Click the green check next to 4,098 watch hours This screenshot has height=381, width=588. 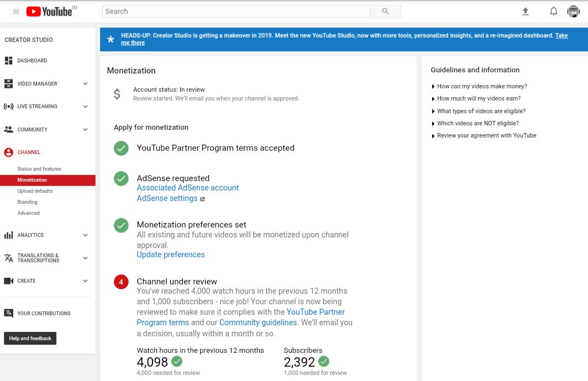pos(177,362)
